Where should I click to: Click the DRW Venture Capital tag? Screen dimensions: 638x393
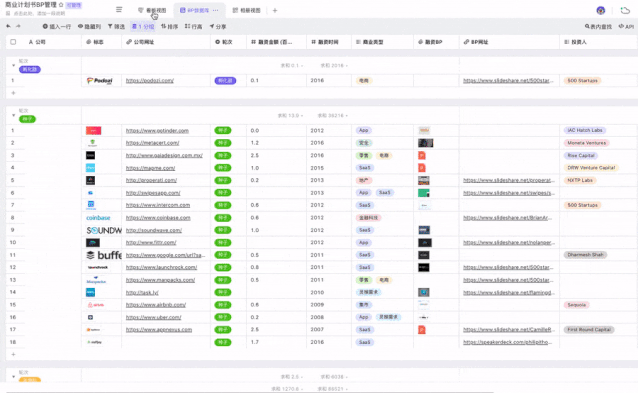[591, 168]
